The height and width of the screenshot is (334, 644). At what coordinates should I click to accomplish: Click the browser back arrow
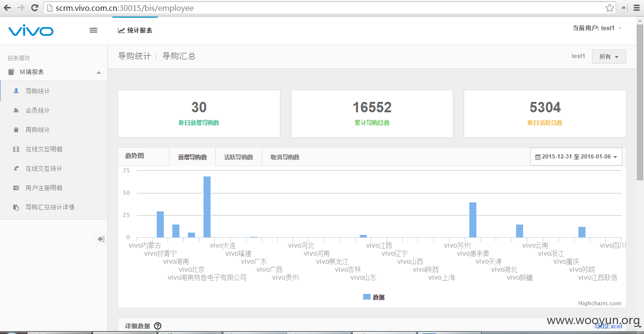pos(7,8)
